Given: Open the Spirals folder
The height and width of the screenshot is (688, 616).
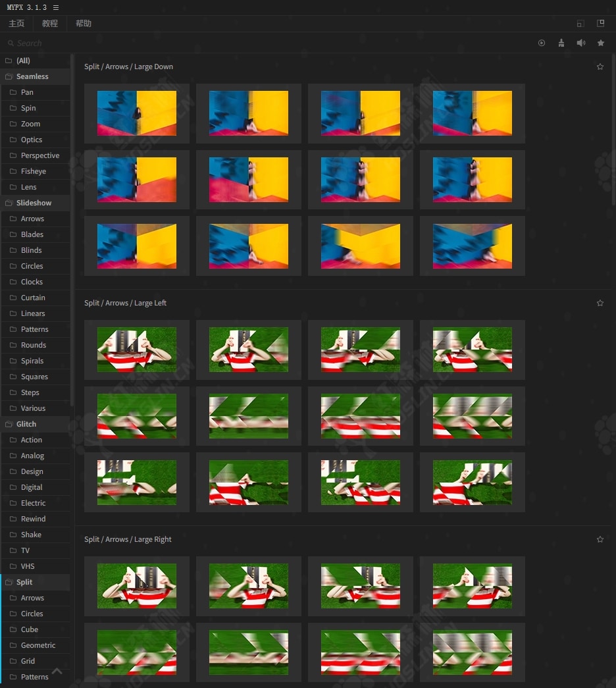Looking at the screenshot, I should [x=36, y=361].
